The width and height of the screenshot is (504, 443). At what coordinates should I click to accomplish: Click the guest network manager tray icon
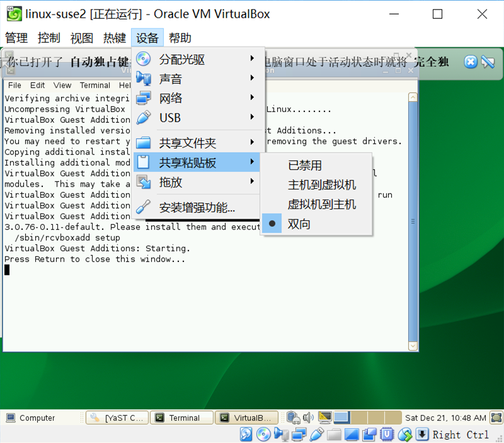(x=293, y=418)
